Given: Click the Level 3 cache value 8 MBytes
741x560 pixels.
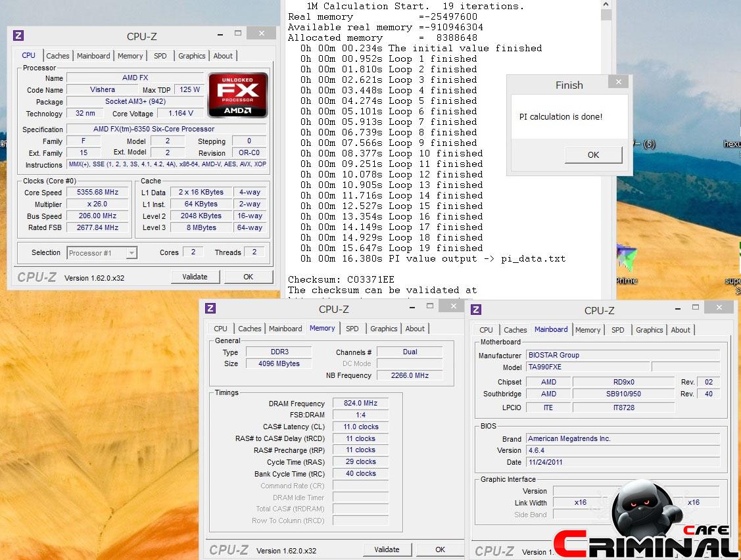Looking at the screenshot, I should pos(201,228).
